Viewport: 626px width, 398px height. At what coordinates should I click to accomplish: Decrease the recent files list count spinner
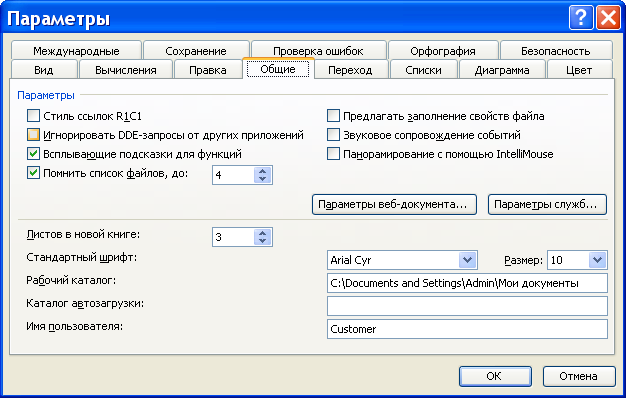[262, 179]
